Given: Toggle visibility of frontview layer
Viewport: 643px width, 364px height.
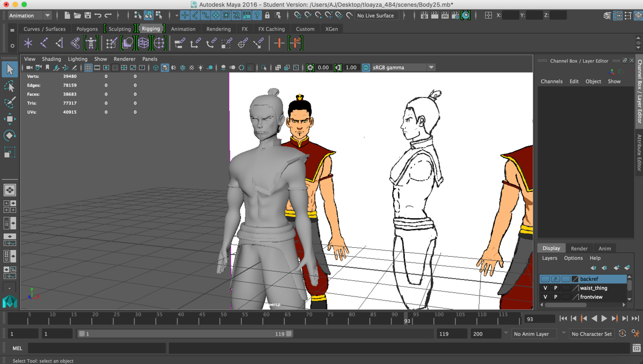Looking at the screenshot, I should 545,297.
